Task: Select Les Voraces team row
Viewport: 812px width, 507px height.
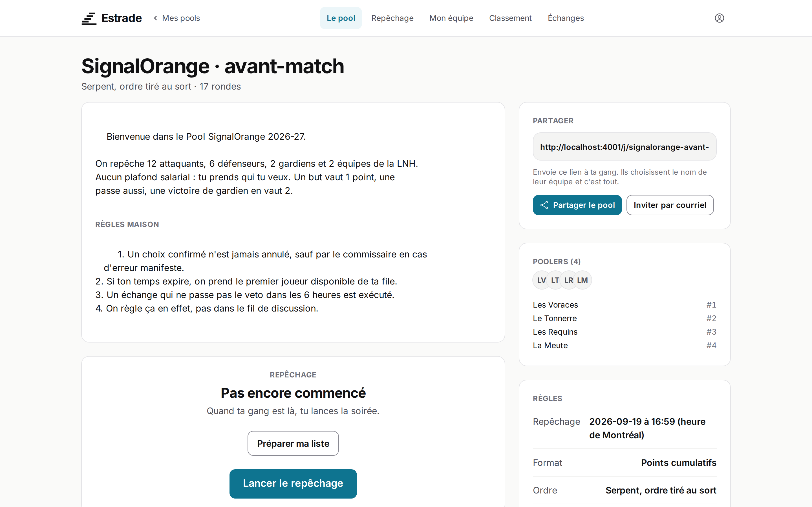Action: 625,305
